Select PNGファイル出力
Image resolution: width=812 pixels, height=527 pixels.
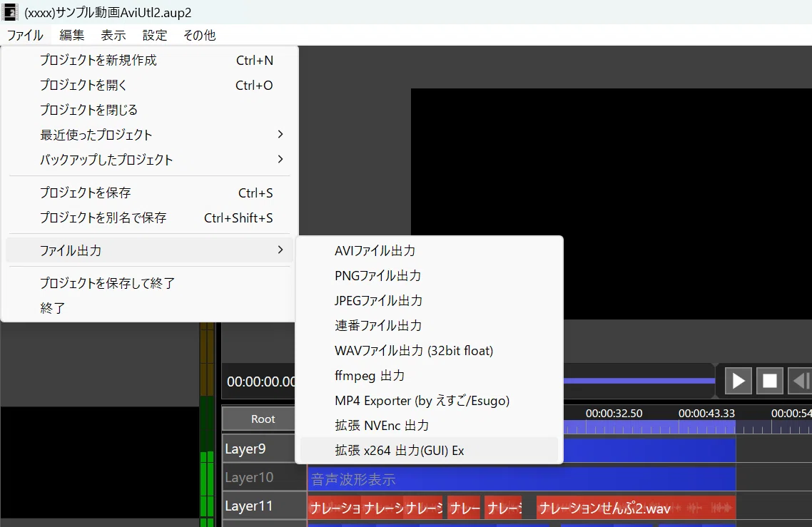pos(429,275)
